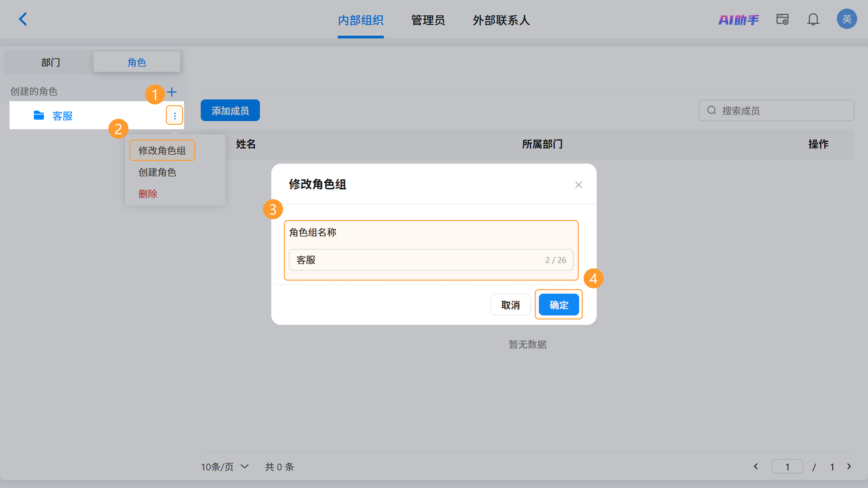Switch to the 外部联系人 tab
The width and height of the screenshot is (868, 488).
coord(501,20)
